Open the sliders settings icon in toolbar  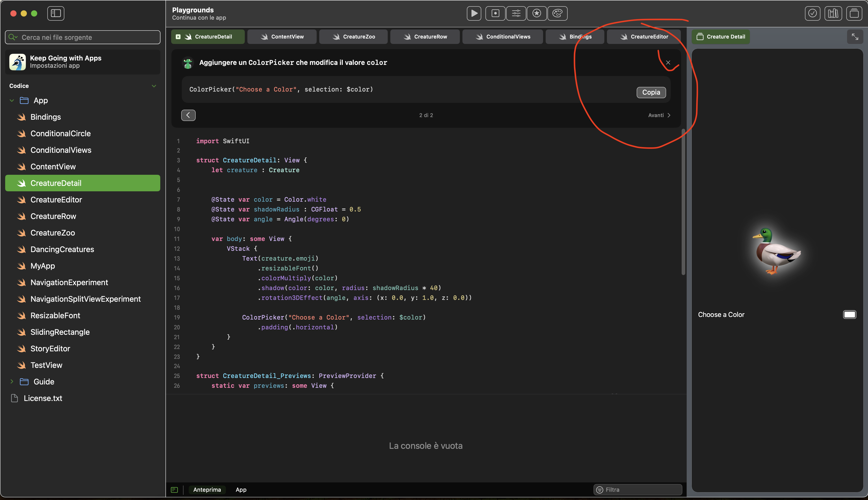point(516,13)
